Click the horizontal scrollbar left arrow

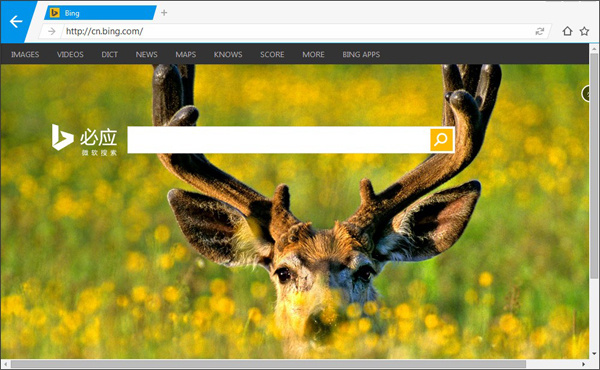(x=5, y=364)
